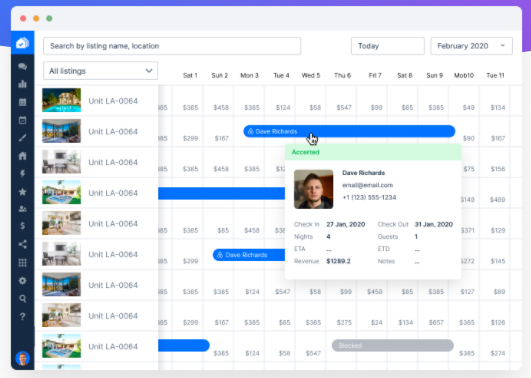
Task: Click the Today button
Action: (x=387, y=46)
